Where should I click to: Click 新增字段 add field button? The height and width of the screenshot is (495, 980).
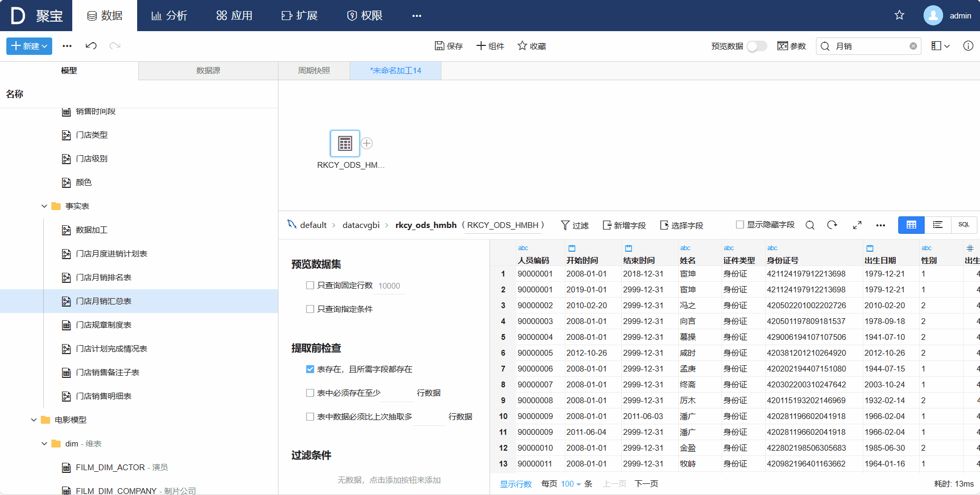click(x=624, y=225)
